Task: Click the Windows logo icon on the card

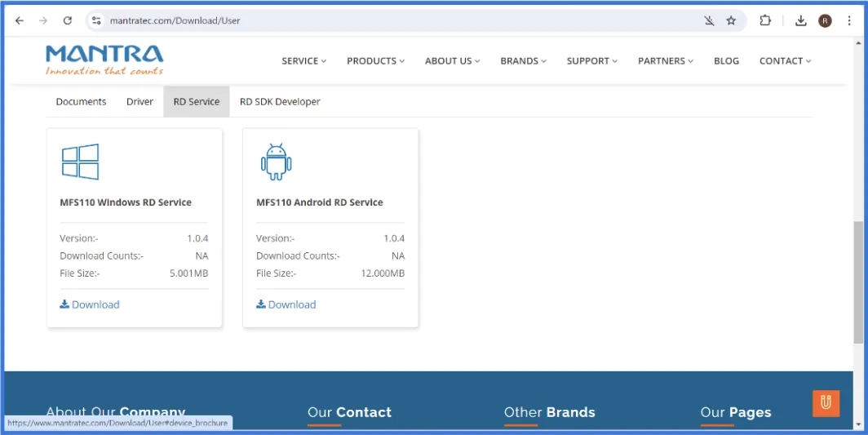Action: pyautogui.click(x=80, y=162)
